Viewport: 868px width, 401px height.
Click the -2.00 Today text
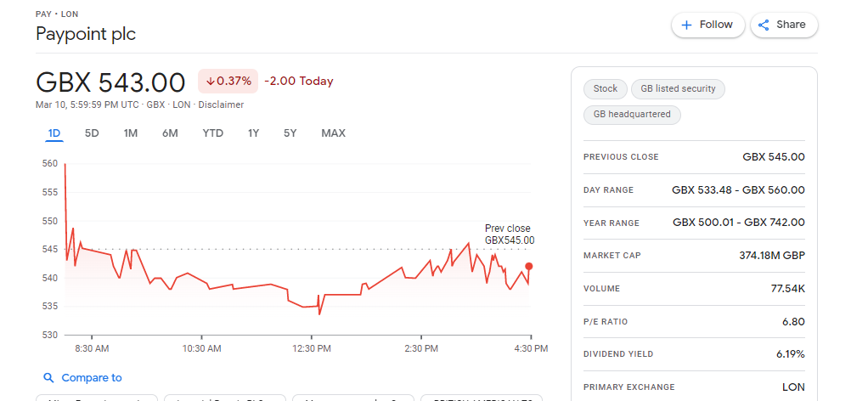(299, 82)
